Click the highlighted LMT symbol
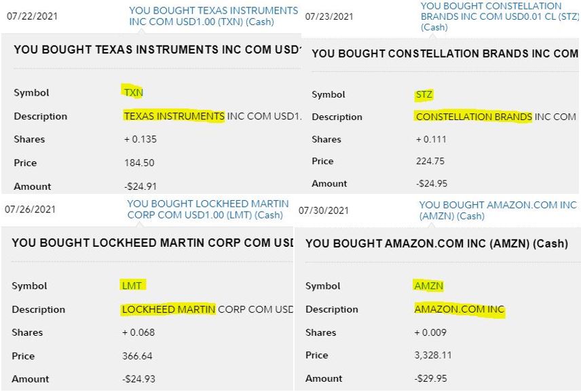581x392 pixels. pyautogui.click(x=132, y=286)
